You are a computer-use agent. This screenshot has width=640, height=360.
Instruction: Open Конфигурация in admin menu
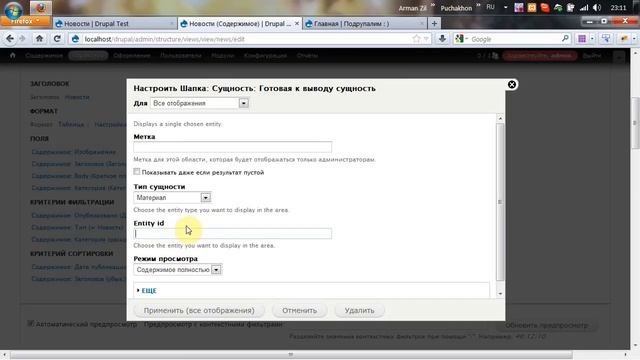coord(265,56)
